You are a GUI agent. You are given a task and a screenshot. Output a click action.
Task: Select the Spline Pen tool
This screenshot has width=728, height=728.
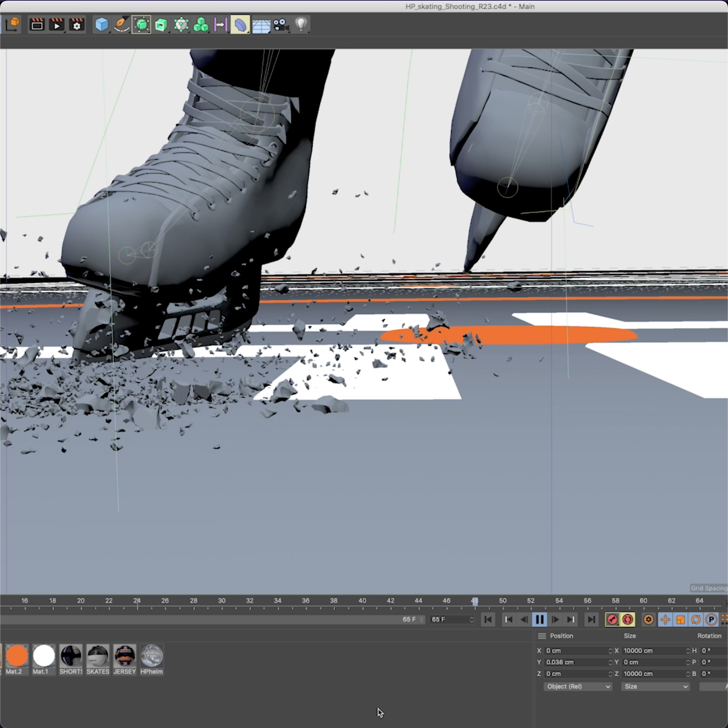pos(121,25)
